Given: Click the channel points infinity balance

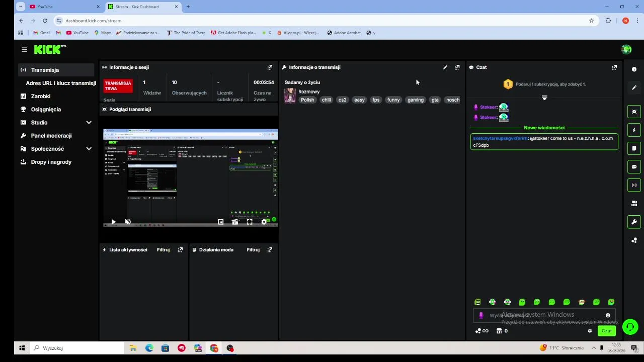Looking at the screenshot, I should [x=482, y=331].
